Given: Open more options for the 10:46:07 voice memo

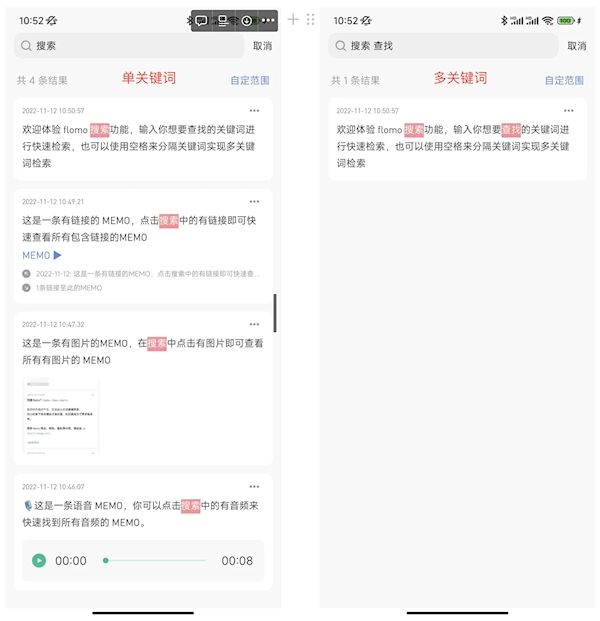Looking at the screenshot, I should (x=254, y=487).
